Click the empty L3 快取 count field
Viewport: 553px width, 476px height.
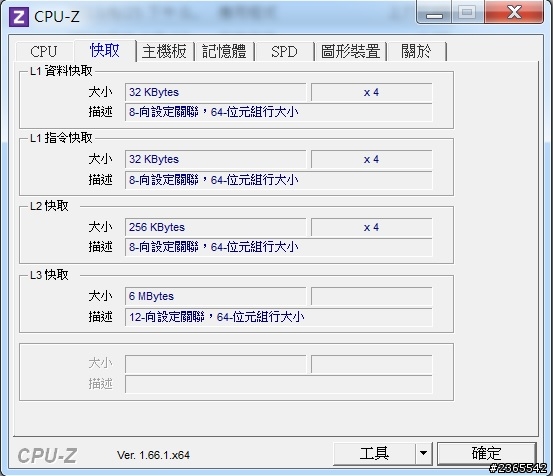[371, 296]
